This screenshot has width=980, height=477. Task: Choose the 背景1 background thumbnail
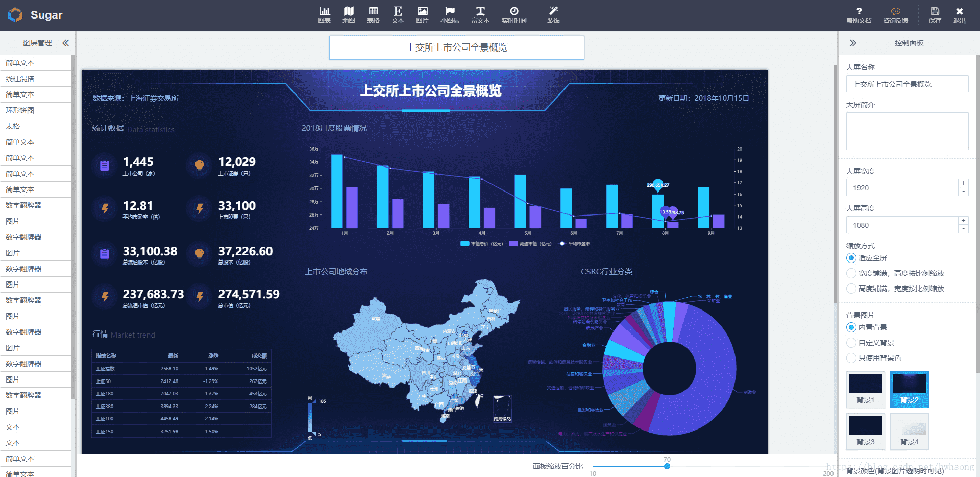(x=865, y=390)
